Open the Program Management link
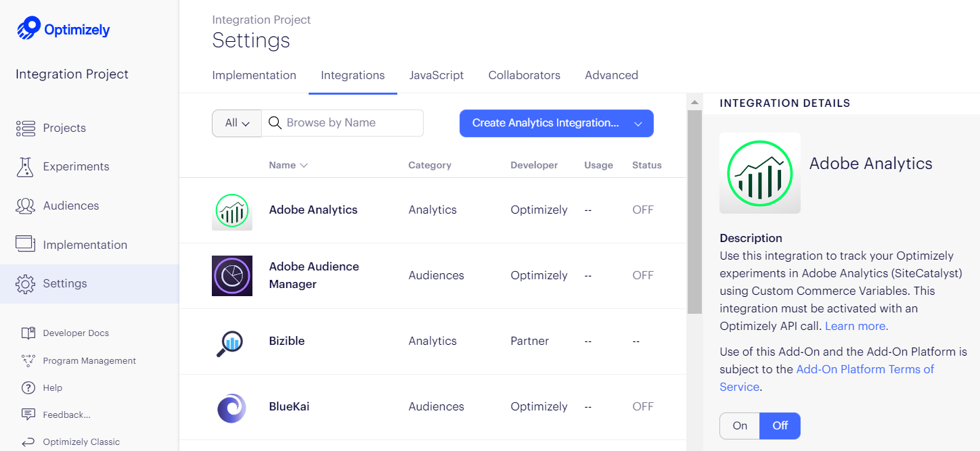Screen dimensions: 980x451 89,360
